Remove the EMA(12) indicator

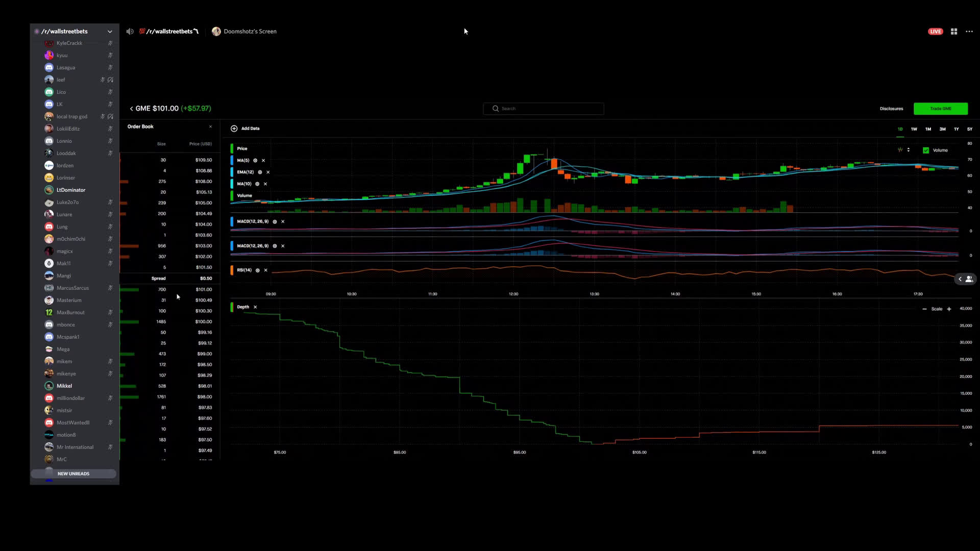pyautogui.click(x=268, y=172)
